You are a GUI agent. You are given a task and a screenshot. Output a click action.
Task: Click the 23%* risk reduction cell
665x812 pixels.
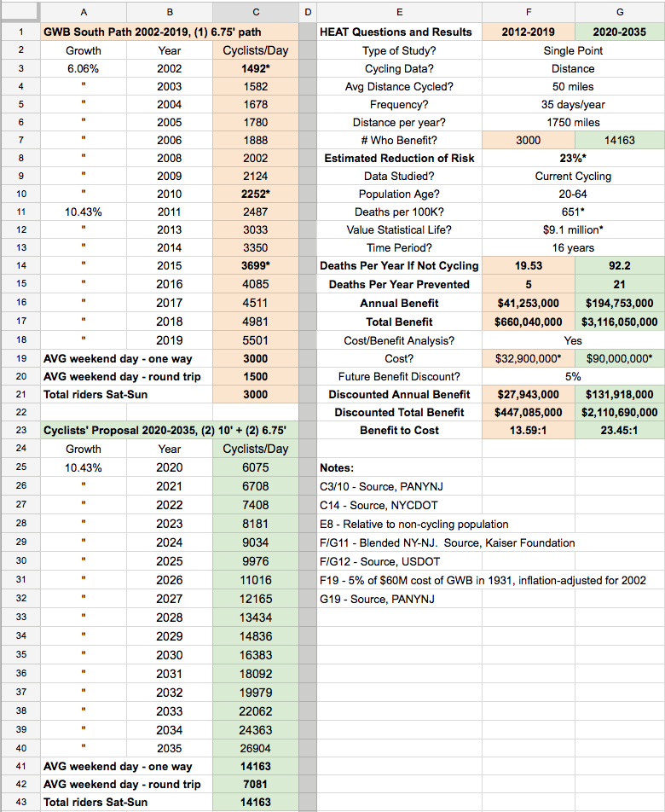click(573, 158)
